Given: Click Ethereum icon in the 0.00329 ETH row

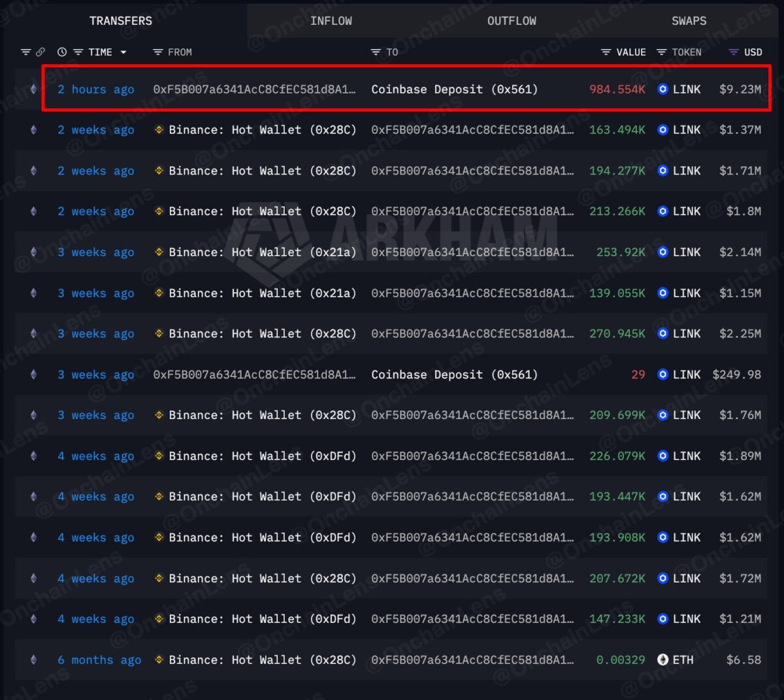Looking at the screenshot, I should tap(33, 660).
